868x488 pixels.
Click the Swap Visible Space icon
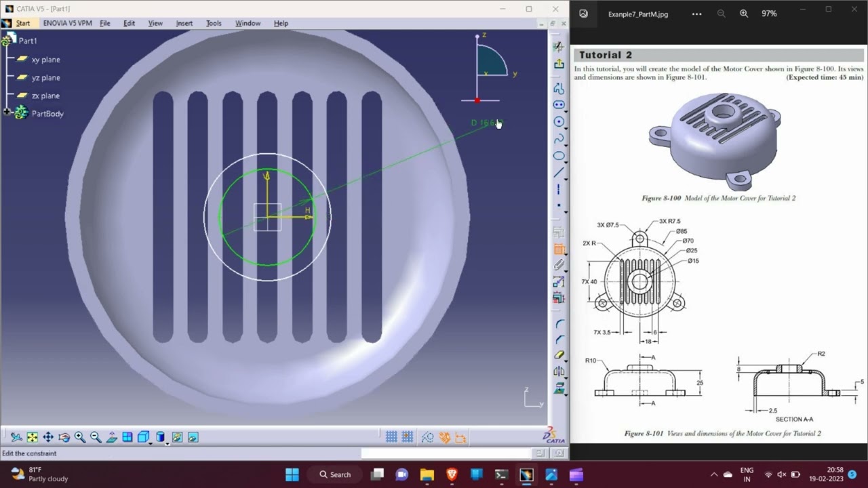[x=193, y=437]
